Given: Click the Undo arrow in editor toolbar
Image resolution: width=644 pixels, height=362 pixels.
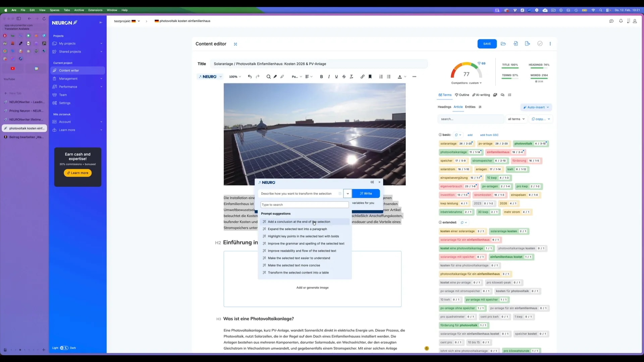Looking at the screenshot, I should [x=250, y=77].
